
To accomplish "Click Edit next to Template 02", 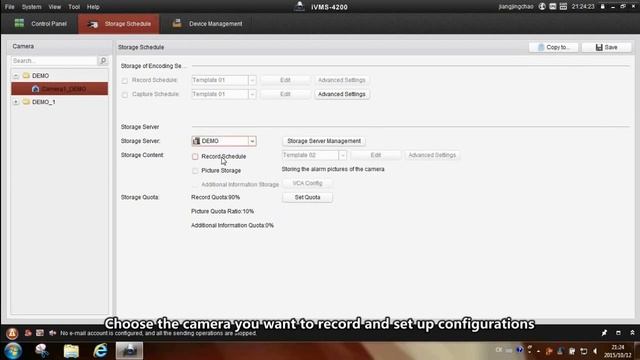I will coord(376,155).
